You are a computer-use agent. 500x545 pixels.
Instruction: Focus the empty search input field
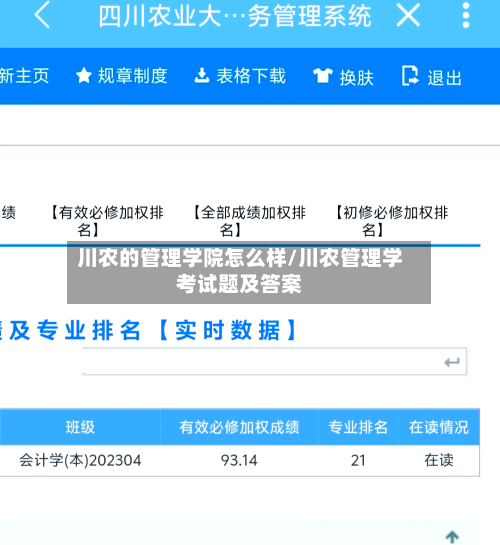pos(274,361)
